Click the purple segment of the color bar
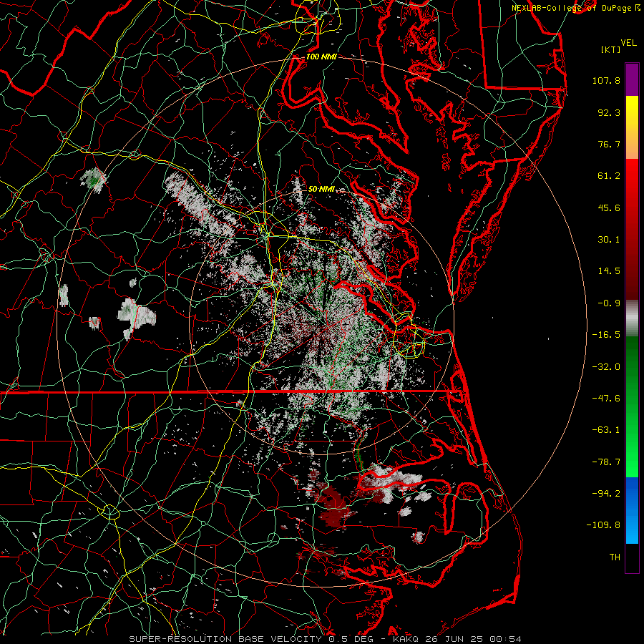Screen dimensions: 644x644 632,79
